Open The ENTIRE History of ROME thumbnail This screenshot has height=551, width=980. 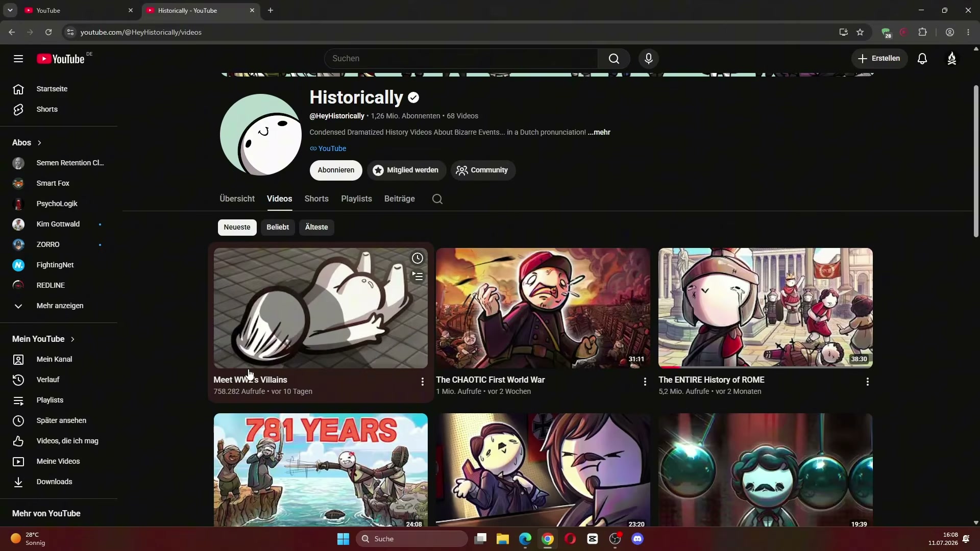(766, 308)
